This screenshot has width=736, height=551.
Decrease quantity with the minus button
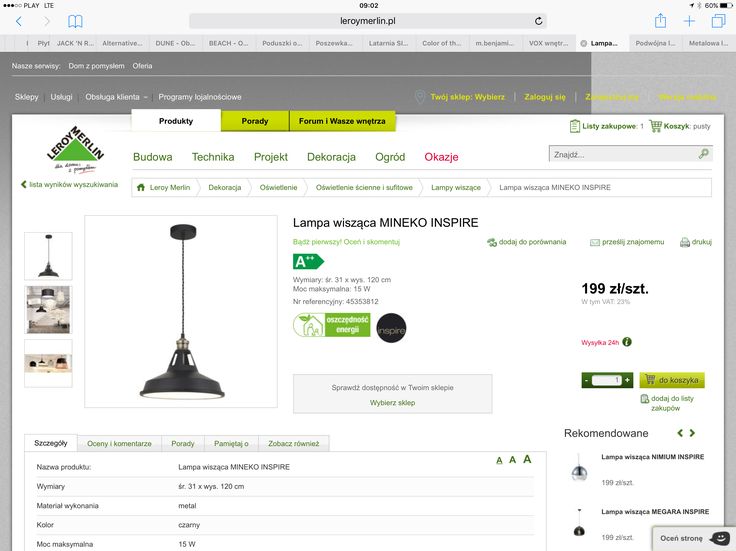point(586,380)
